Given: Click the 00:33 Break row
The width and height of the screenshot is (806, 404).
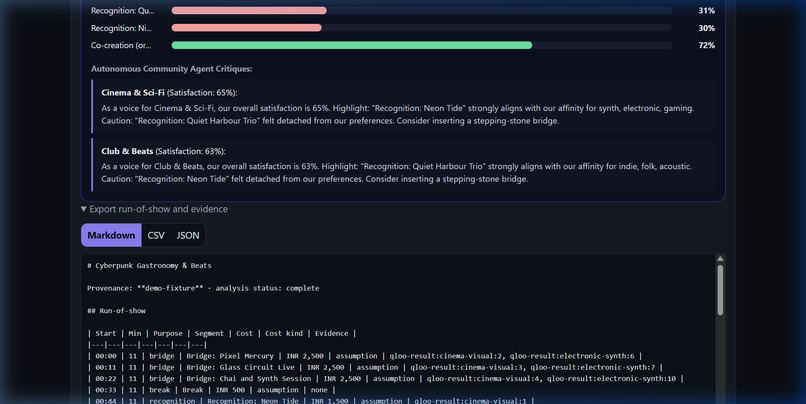Looking at the screenshot, I should click(x=211, y=390).
